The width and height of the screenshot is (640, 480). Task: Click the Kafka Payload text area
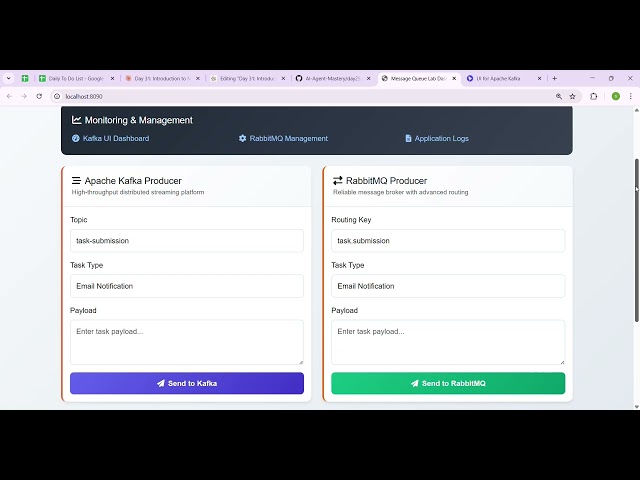coord(187,342)
